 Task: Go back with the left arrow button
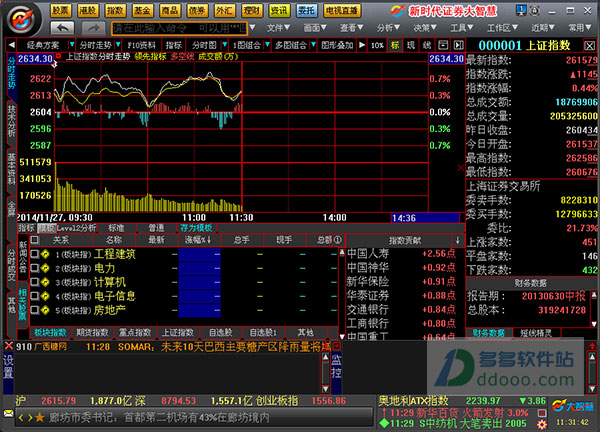point(63,28)
